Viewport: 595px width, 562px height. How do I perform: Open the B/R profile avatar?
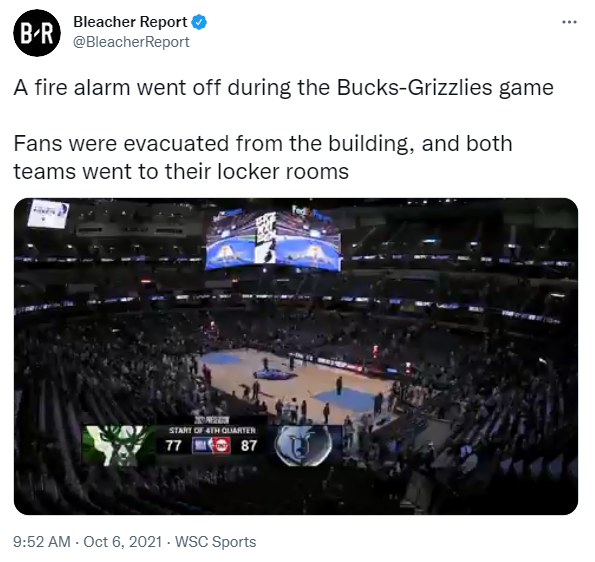37,33
